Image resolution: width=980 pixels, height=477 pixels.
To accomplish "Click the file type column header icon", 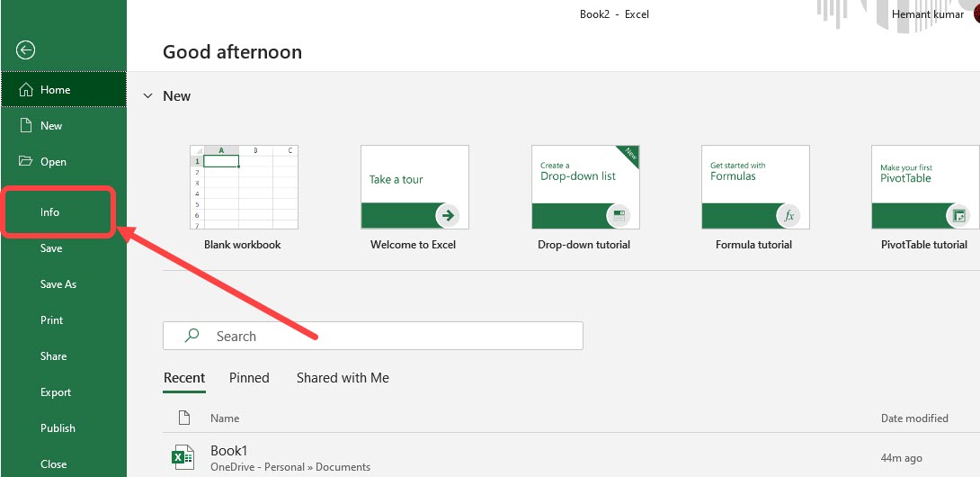I will 183,418.
